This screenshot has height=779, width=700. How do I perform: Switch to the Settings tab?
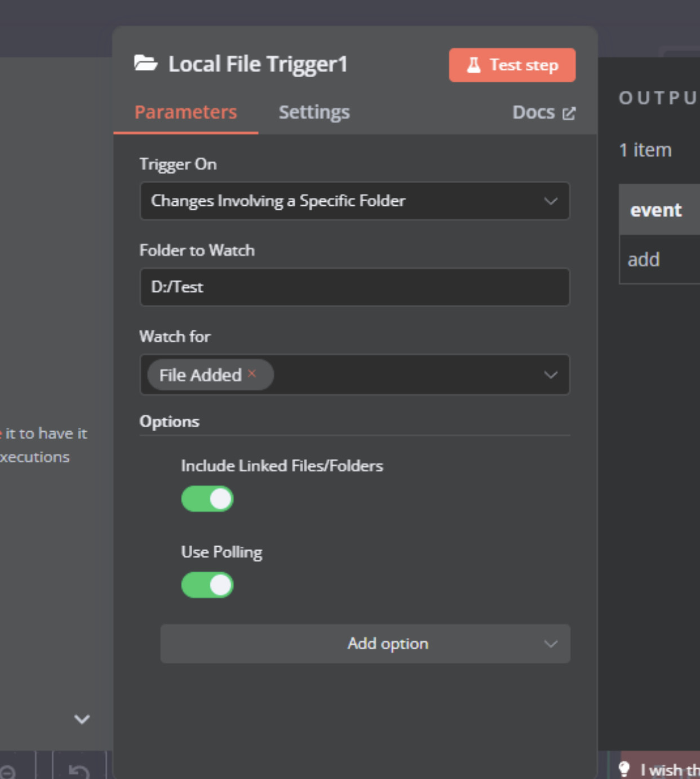point(314,112)
